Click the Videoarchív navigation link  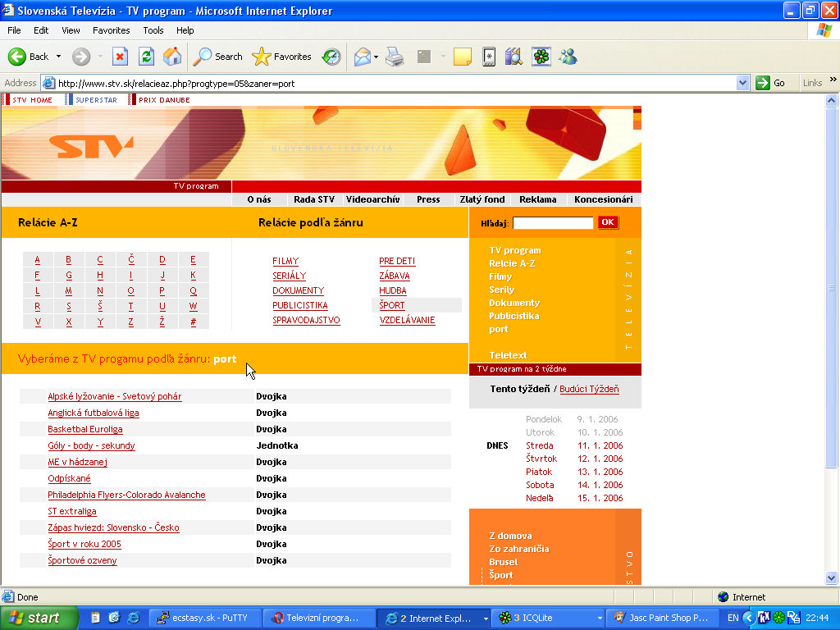tap(373, 199)
